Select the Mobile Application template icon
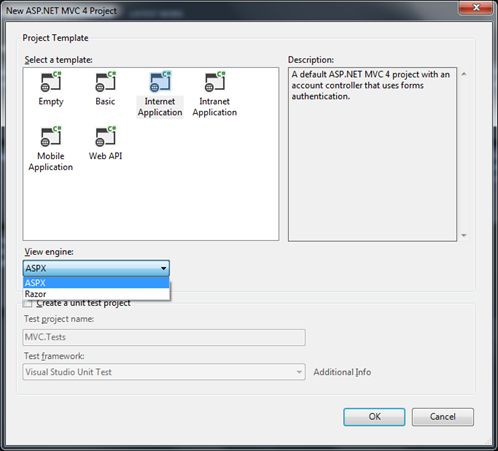Screen dimensions: 498x451 pos(51,137)
